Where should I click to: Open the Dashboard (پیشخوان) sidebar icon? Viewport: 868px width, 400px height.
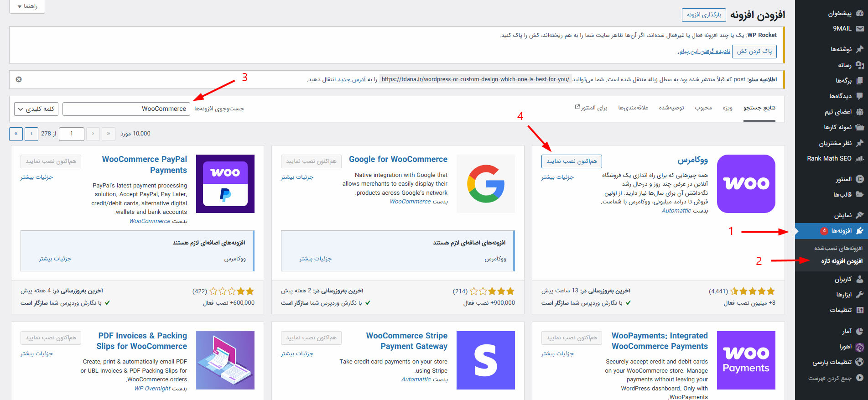click(x=859, y=13)
